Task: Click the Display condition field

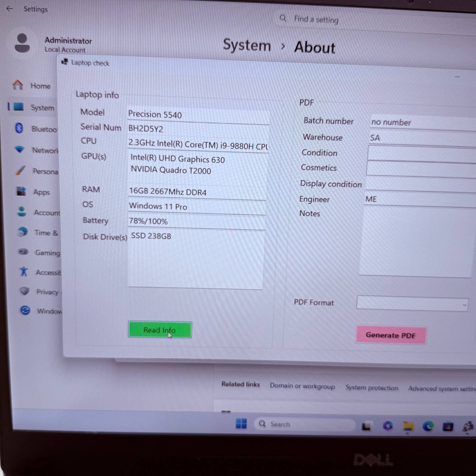Action: pos(420,185)
